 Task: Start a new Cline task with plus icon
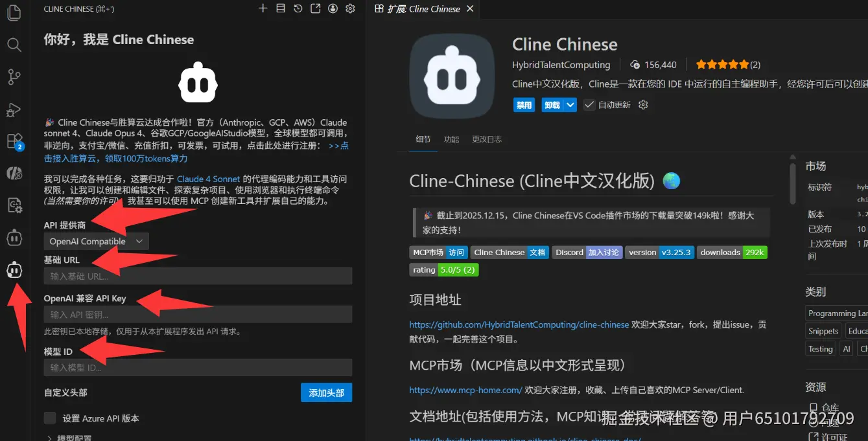(x=263, y=8)
